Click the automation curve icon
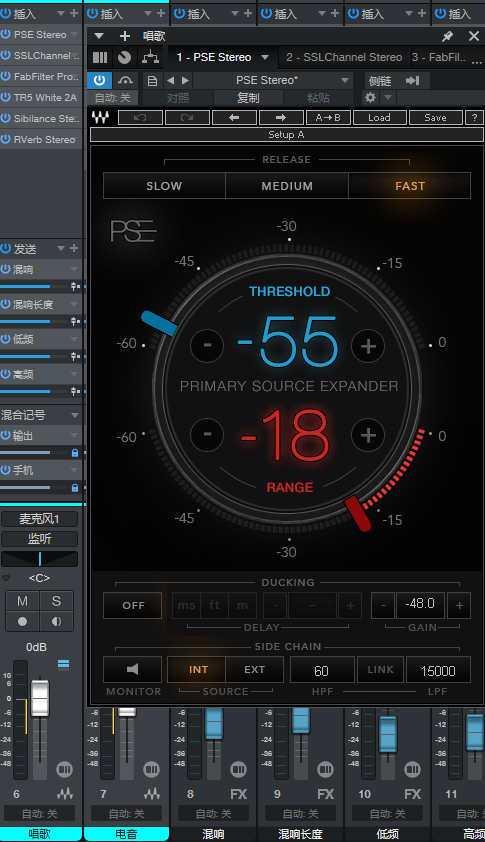Image resolution: width=485 pixels, height=842 pixels. pos(125,81)
